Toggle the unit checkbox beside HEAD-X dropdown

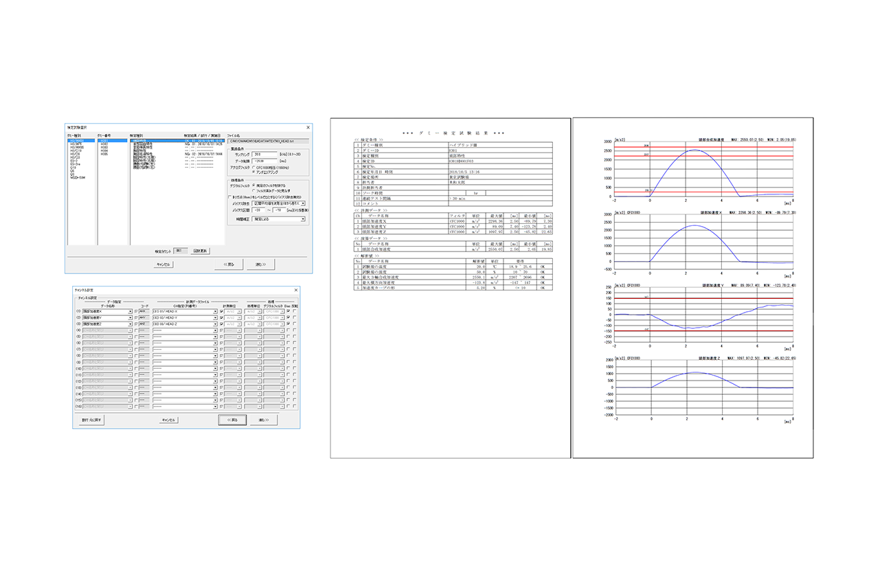[x=221, y=311]
